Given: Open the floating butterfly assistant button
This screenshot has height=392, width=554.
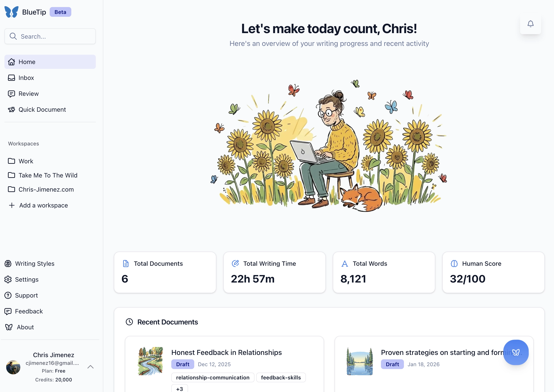Looking at the screenshot, I should [516, 352].
